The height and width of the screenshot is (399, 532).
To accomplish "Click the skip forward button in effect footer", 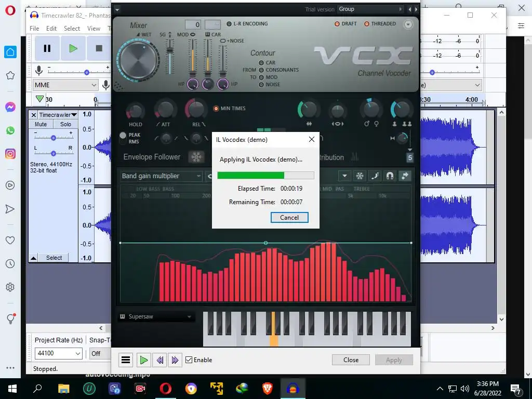I will tap(175, 360).
